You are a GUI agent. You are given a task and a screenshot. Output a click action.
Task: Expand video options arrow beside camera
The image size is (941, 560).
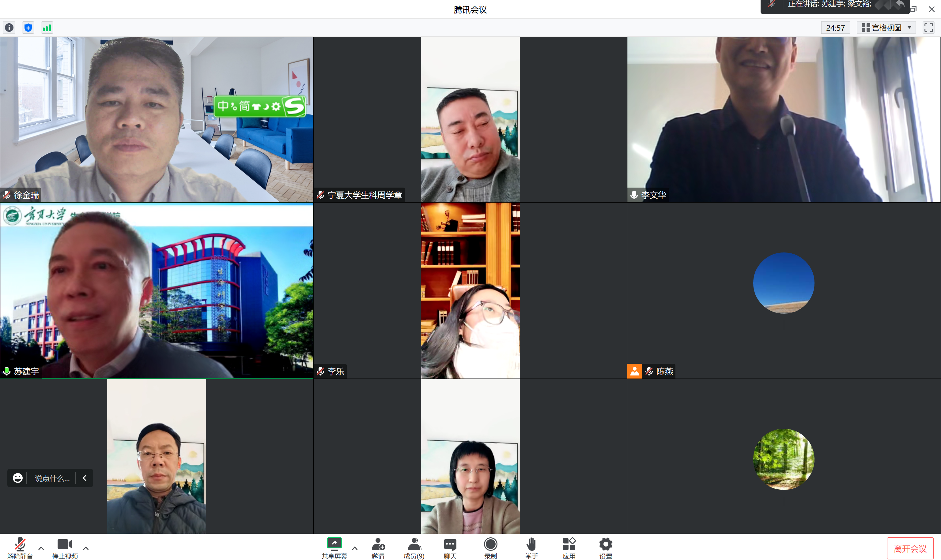[x=86, y=548]
